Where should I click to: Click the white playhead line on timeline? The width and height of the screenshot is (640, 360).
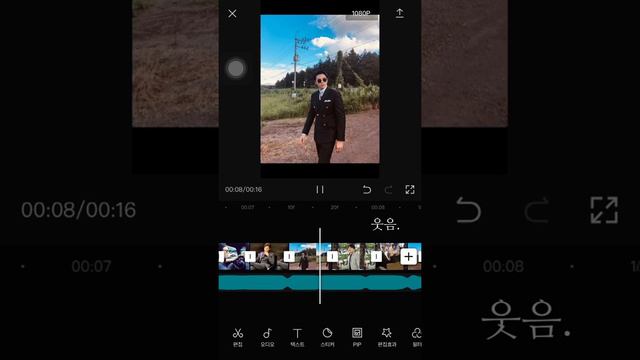pyautogui.click(x=320, y=266)
